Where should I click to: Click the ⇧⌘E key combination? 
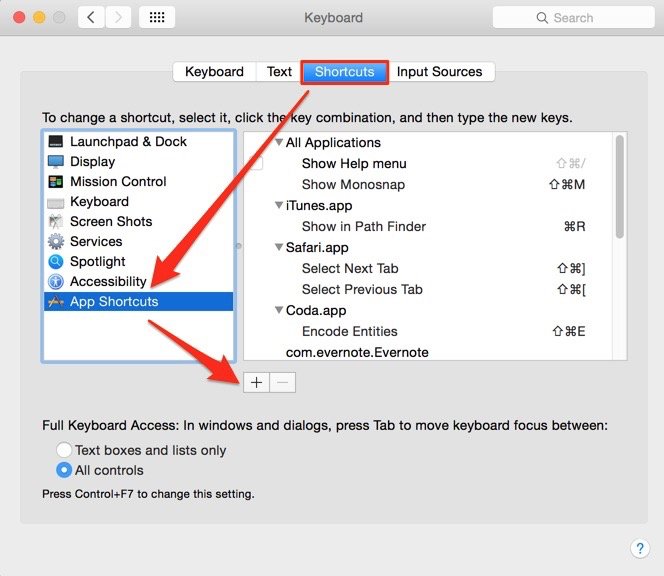569,331
